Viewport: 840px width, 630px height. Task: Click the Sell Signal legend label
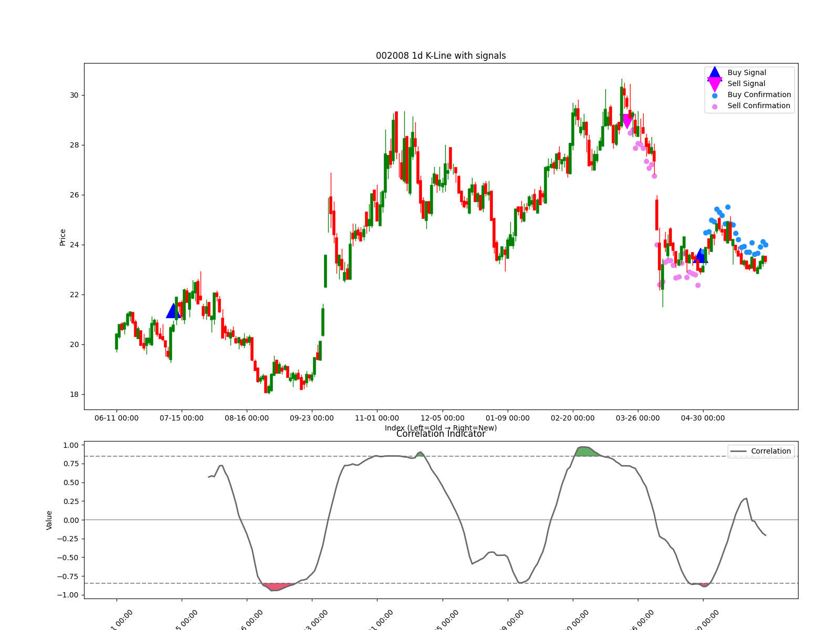[746, 83]
